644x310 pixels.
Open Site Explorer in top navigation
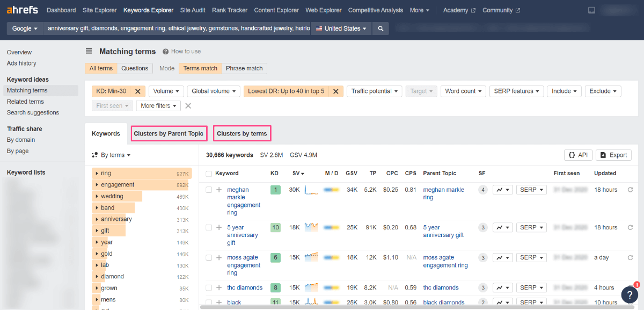(99, 10)
